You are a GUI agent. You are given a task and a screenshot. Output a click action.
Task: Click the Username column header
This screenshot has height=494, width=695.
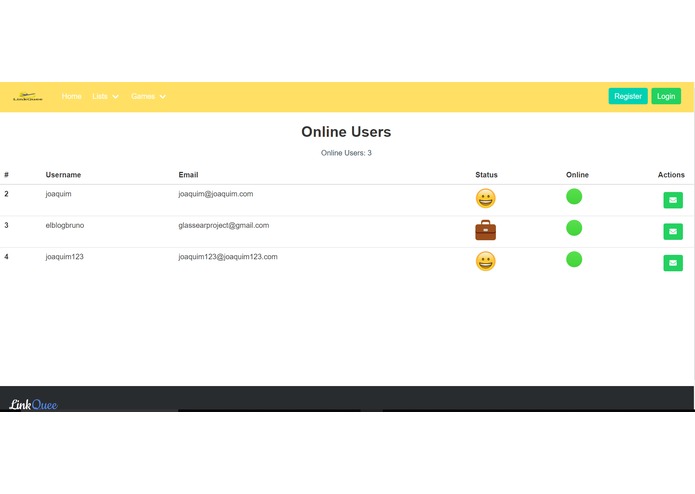tap(63, 175)
